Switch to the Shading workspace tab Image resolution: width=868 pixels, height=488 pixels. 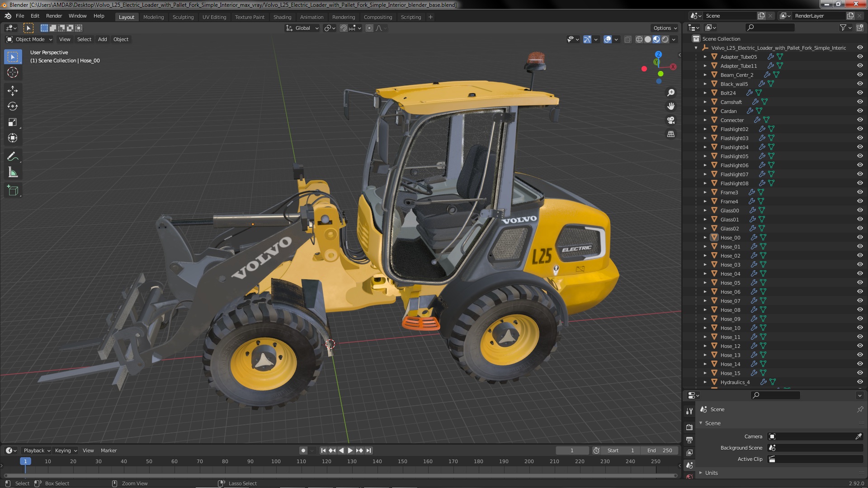[x=282, y=17]
